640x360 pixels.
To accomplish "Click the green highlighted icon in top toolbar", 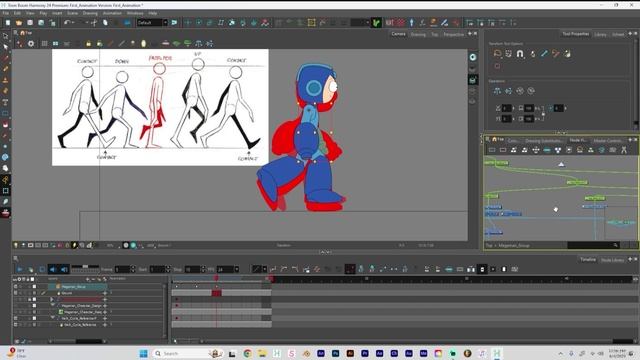I will click(376, 23).
